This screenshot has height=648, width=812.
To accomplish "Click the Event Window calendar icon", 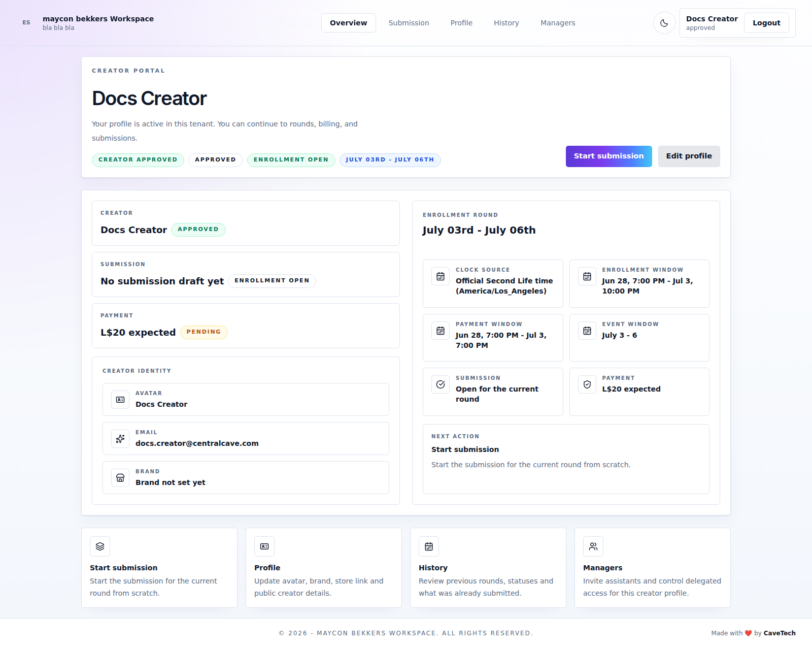I will 587,331.
